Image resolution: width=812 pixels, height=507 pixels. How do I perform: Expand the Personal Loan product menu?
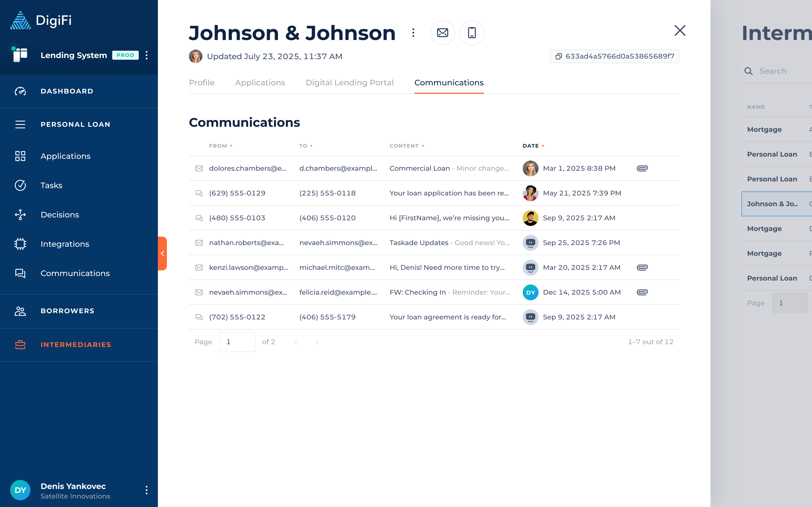[75, 124]
